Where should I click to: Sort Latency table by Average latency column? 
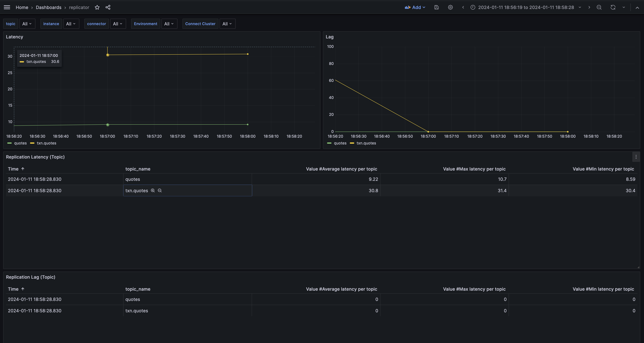coord(341,169)
